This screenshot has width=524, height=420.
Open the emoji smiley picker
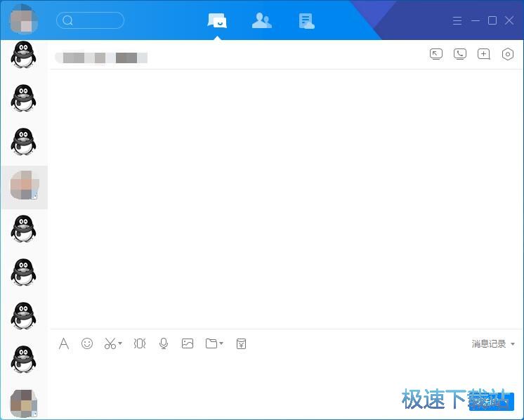87,343
